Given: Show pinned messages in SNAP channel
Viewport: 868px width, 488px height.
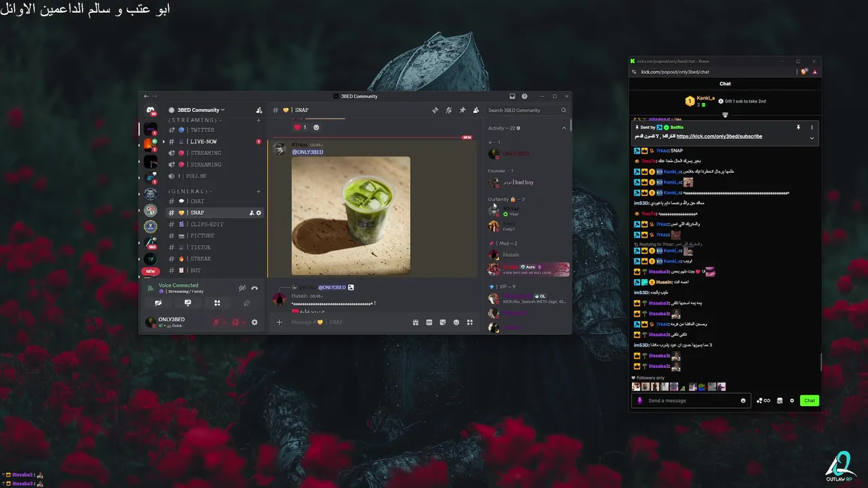Looking at the screenshot, I should pos(462,110).
